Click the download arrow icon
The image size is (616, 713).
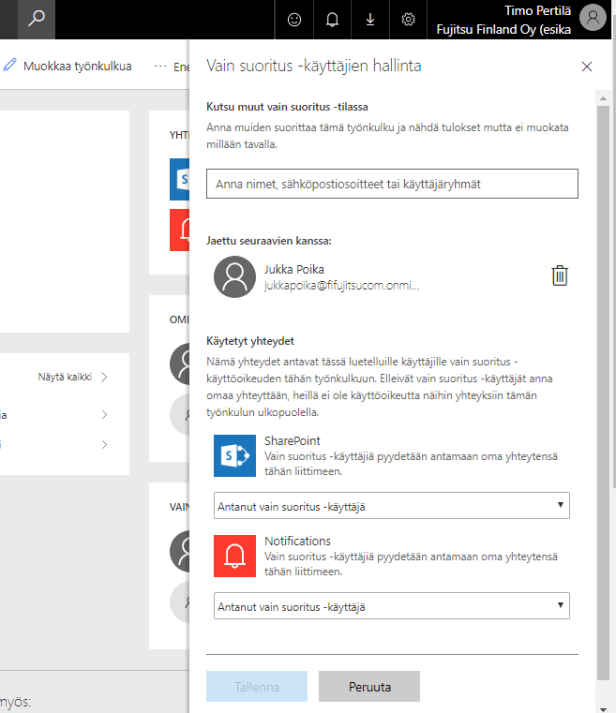point(370,19)
